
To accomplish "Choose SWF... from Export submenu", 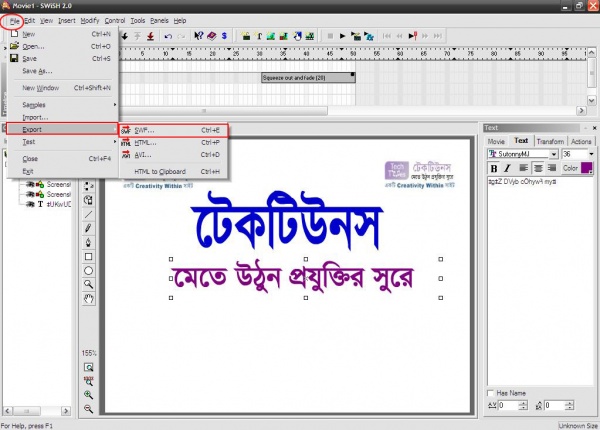I will tap(174, 130).
